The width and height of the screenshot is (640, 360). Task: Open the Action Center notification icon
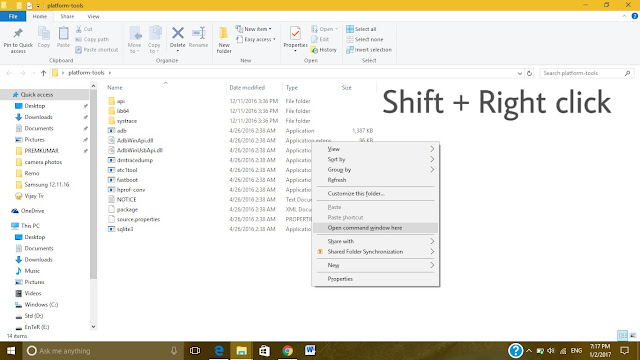pyautogui.click(x=624, y=351)
